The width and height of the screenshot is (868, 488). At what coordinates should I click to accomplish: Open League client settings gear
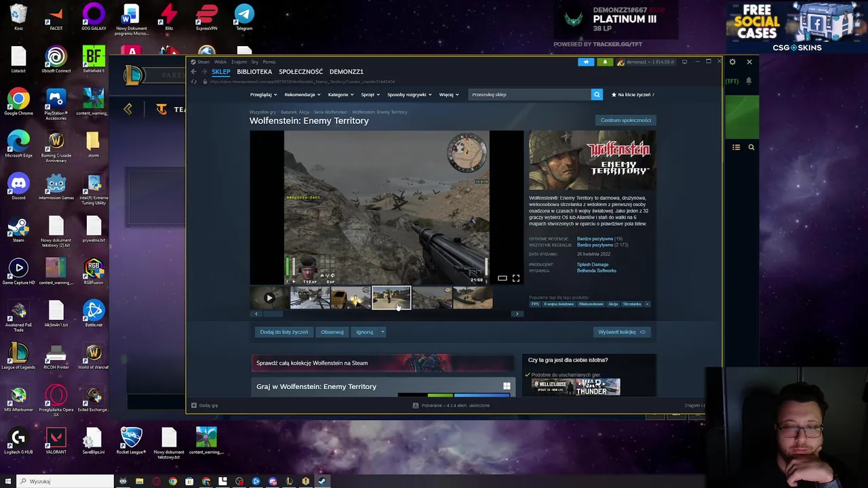pos(732,62)
